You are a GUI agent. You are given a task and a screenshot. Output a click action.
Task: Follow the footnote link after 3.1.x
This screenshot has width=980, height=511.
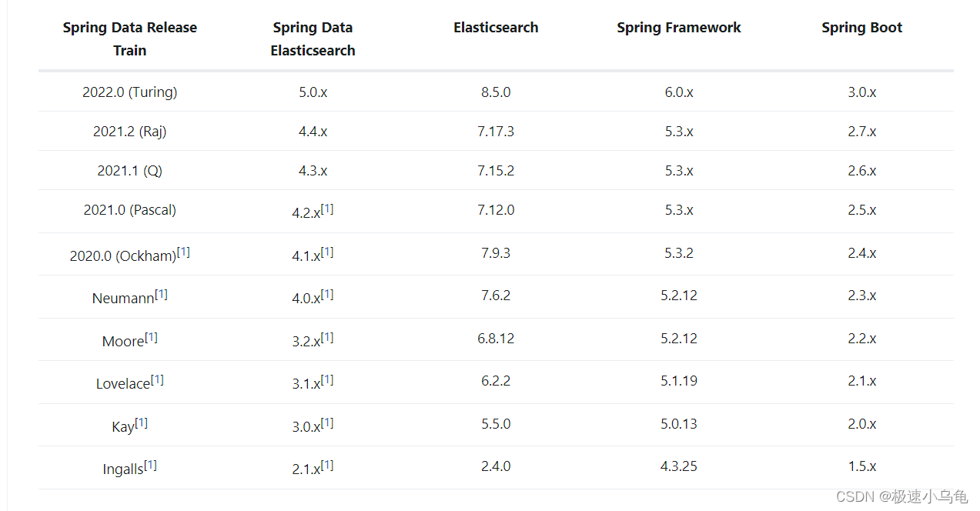click(327, 380)
